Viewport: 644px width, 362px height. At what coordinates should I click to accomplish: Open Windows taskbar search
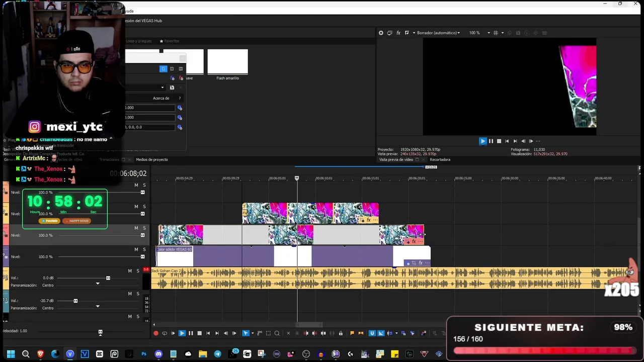(x=26, y=354)
